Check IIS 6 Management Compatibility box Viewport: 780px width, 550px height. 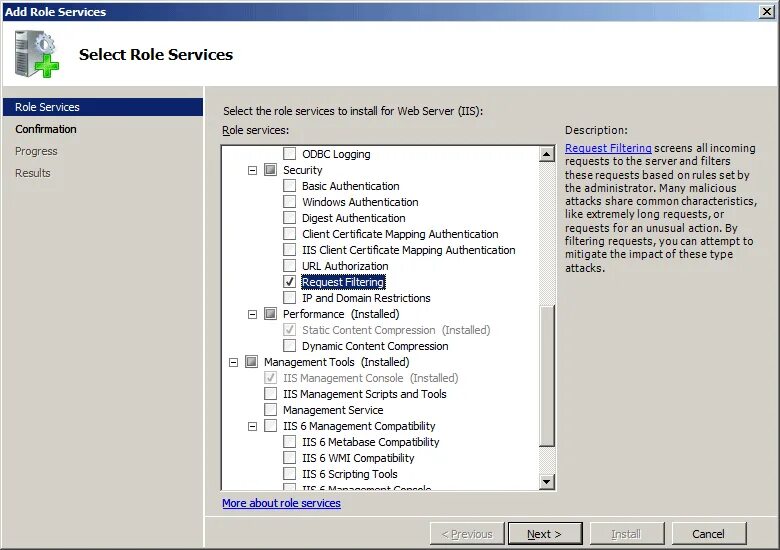pos(271,426)
